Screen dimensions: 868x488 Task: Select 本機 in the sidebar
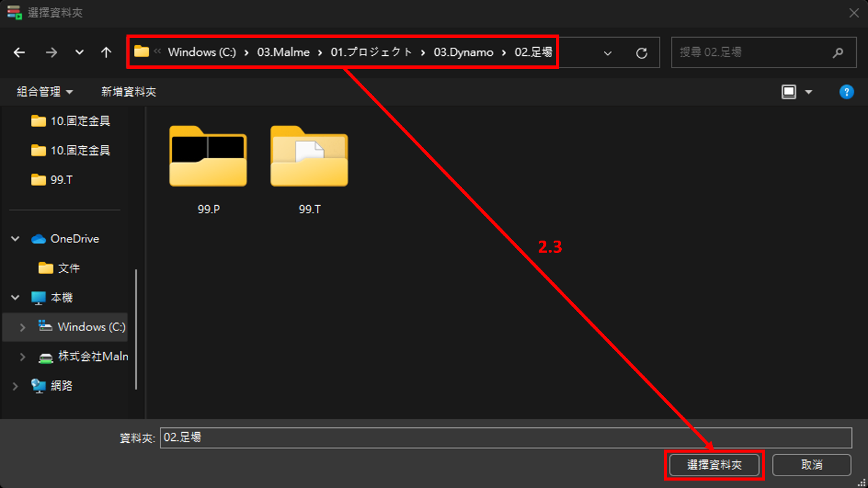click(53, 298)
